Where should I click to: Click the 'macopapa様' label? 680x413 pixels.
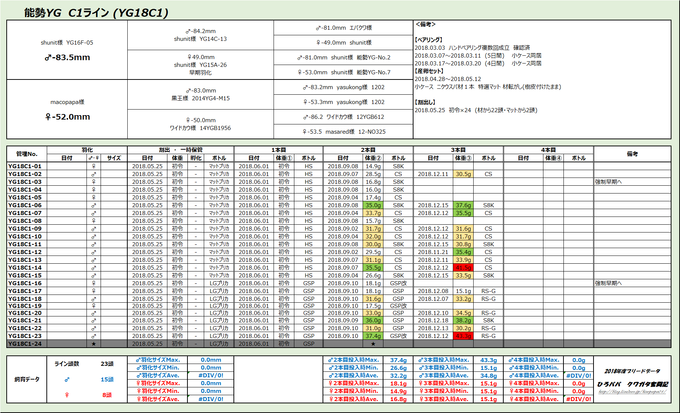[67, 102]
